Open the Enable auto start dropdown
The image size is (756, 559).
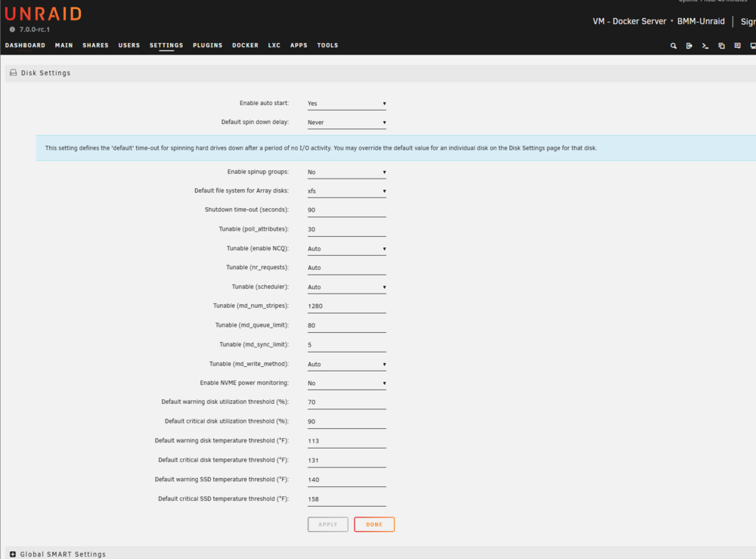coord(347,104)
